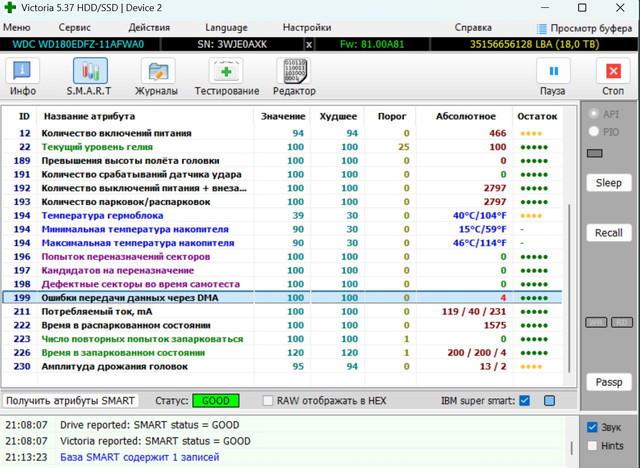The height and width of the screenshot is (468, 640).
Task: Click the Худшее column header
Action: click(338, 116)
